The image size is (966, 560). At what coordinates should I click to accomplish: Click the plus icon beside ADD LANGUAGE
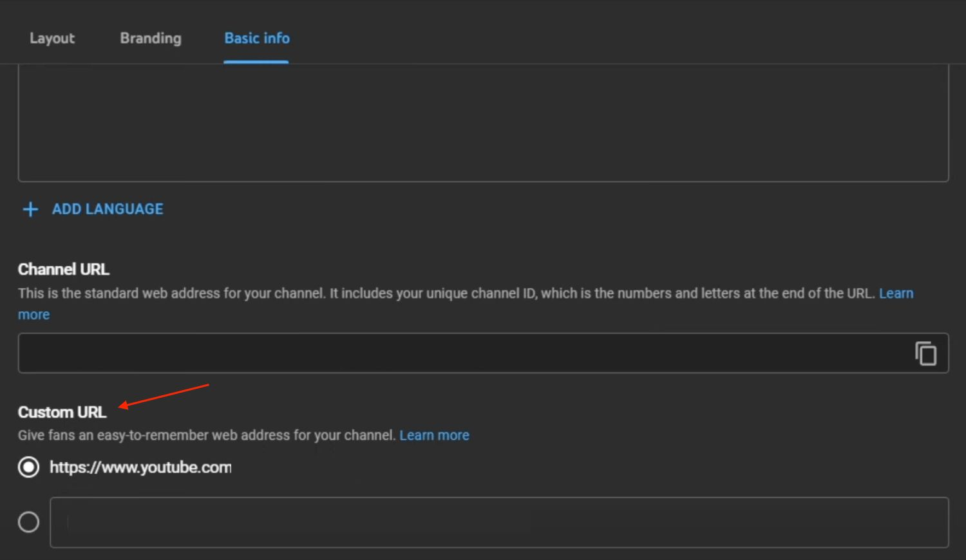point(30,209)
